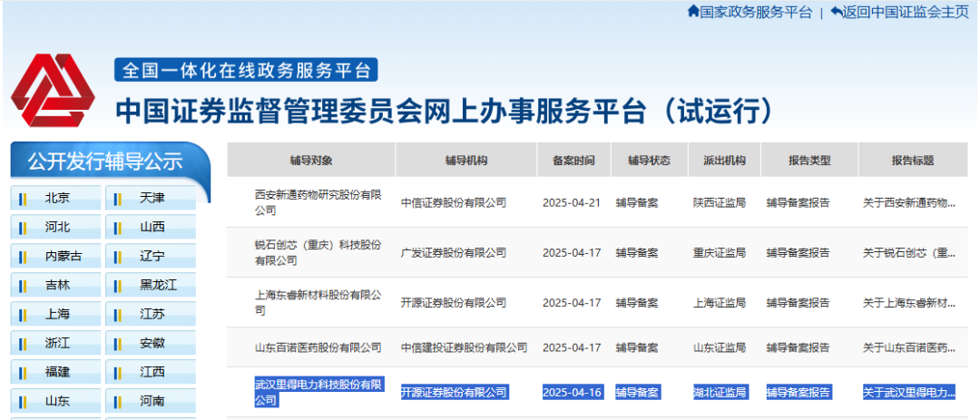
Task: Open report 关于山东百诺医药...
Action: [909, 347]
